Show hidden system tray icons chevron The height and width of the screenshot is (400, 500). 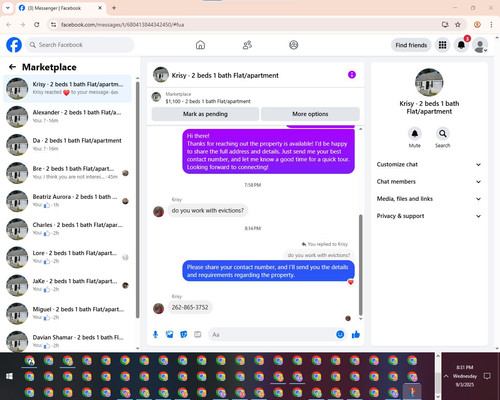click(x=446, y=376)
